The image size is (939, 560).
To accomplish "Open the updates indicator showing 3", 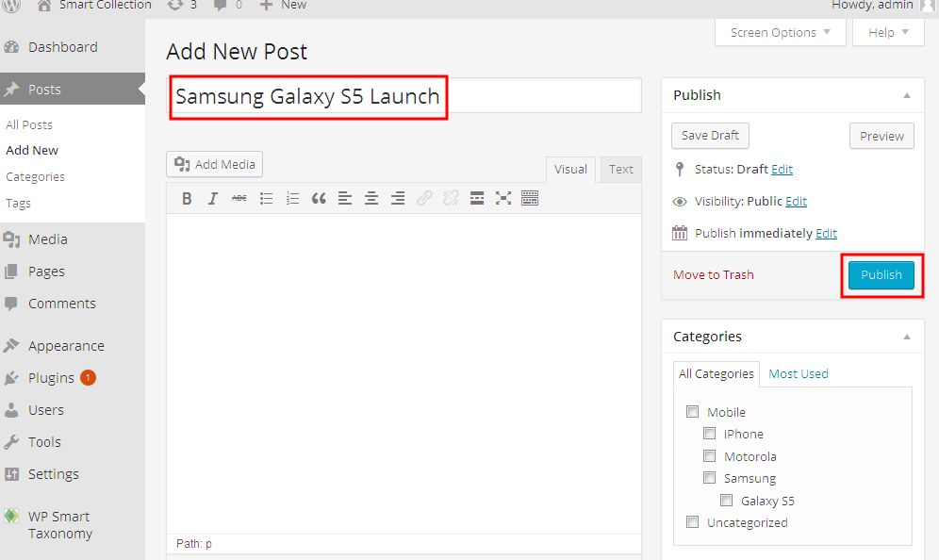I will click(x=182, y=6).
